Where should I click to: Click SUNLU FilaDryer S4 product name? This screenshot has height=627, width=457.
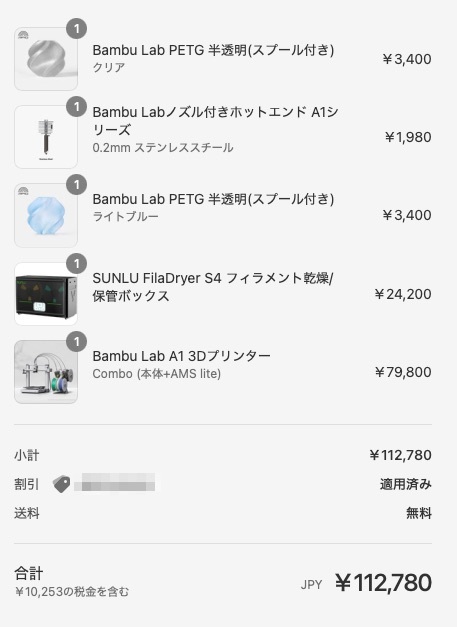coord(213,287)
